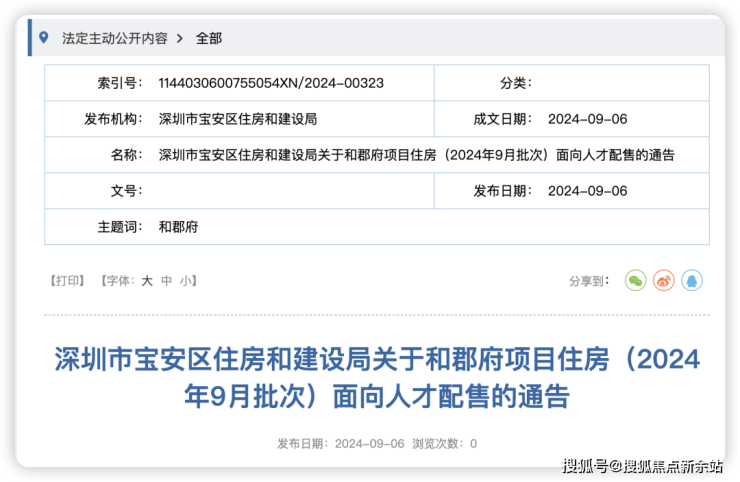Click the location pin icon in breadcrumb
The height and width of the screenshot is (482, 740).
(x=44, y=37)
